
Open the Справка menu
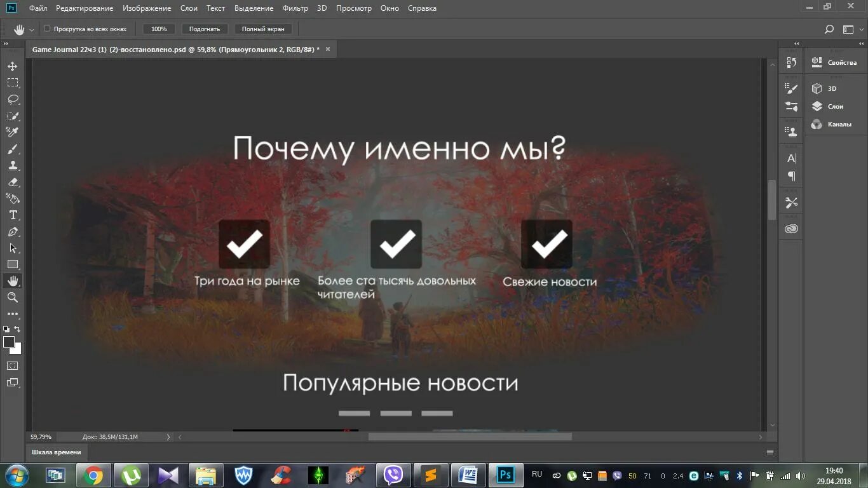click(x=422, y=8)
